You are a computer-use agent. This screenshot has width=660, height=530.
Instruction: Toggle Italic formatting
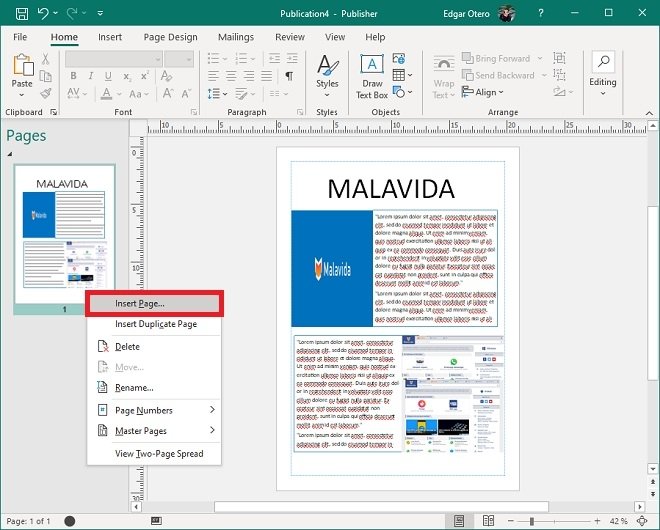point(90,76)
